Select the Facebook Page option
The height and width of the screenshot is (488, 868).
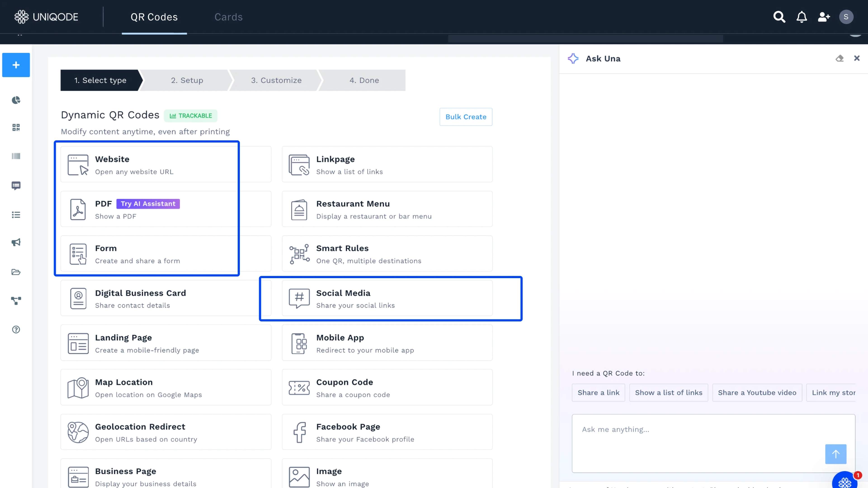point(387,432)
